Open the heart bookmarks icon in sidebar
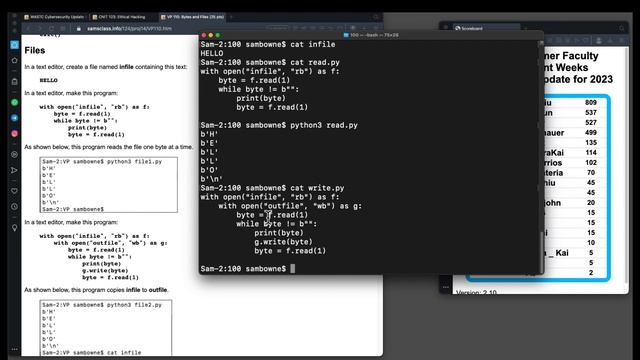The width and height of the screenshot is (640, 360). coord(14,191)
